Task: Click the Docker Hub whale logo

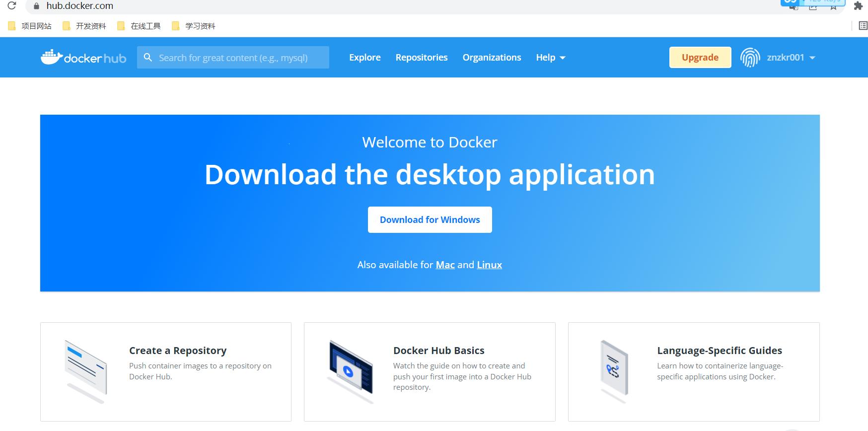Action: tap(83, 58)
